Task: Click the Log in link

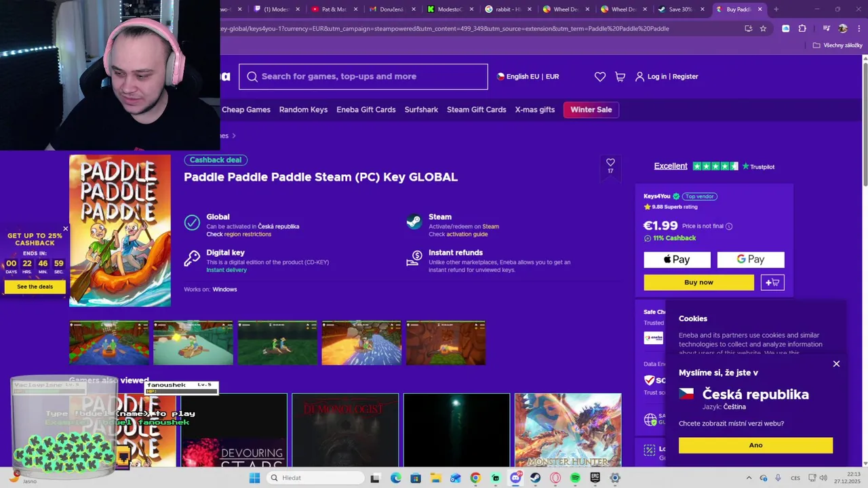Action: coord(657,77)
